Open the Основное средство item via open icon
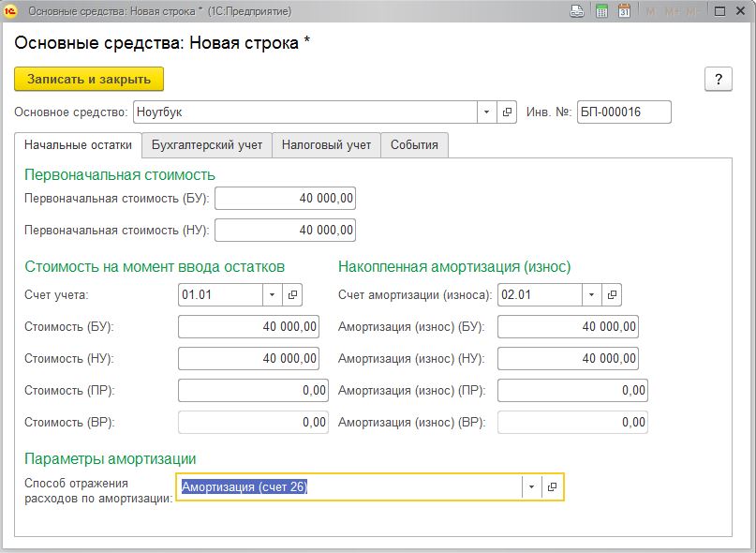This screenshot has width=756, height=553. click(507, 112)
